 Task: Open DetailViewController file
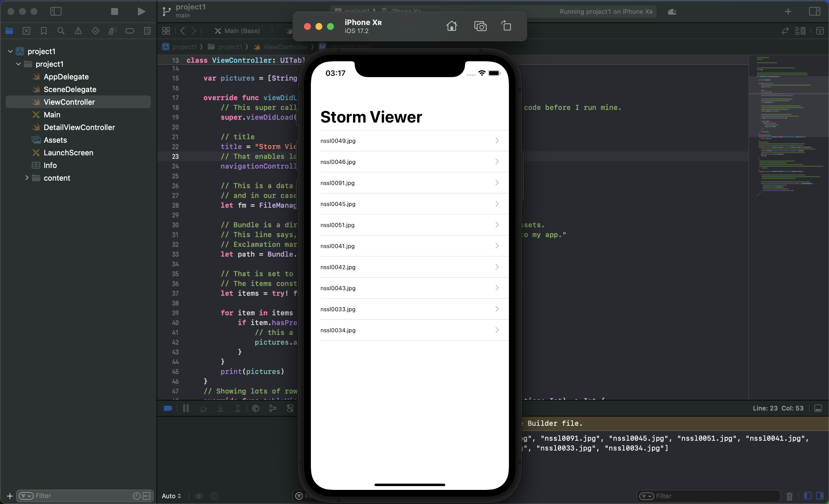click(x=79, y=127)
